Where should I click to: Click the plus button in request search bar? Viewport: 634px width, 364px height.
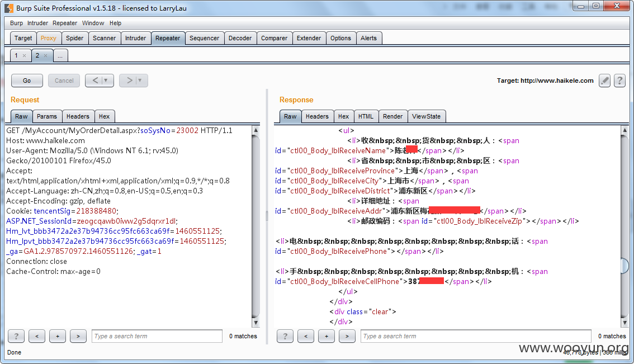58,336
